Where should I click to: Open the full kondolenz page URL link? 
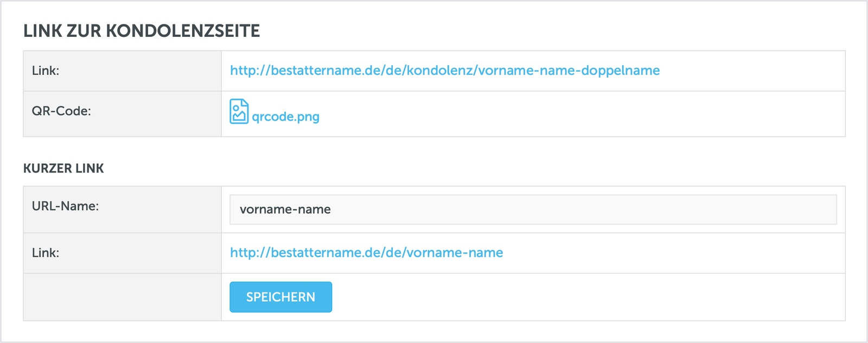coord(445,71)
